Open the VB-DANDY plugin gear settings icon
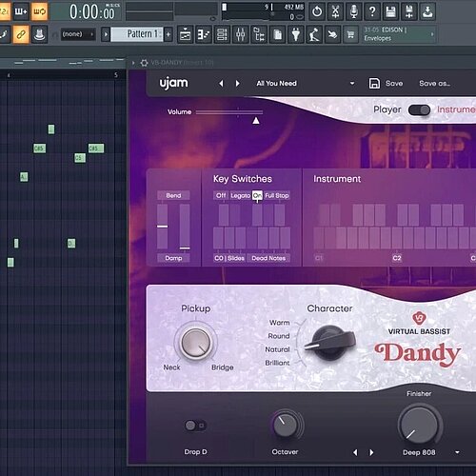Image resolution: width=476 pixels, height=476 pixels. pyautogui.click(x=144, y=63)
